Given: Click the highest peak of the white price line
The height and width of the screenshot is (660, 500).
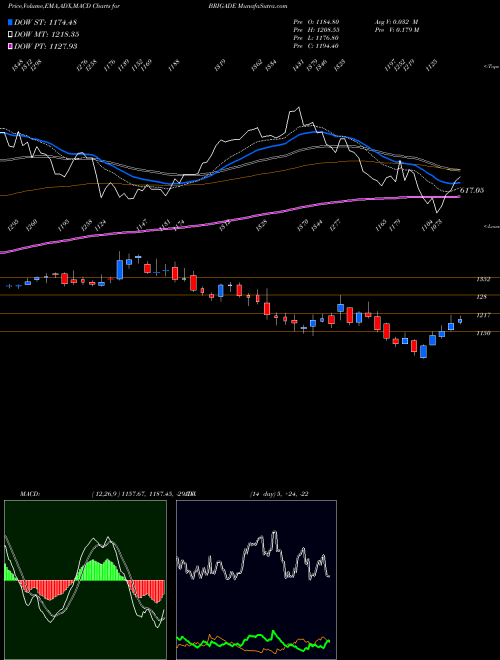Looking at the screenshot, I should 299,108.
